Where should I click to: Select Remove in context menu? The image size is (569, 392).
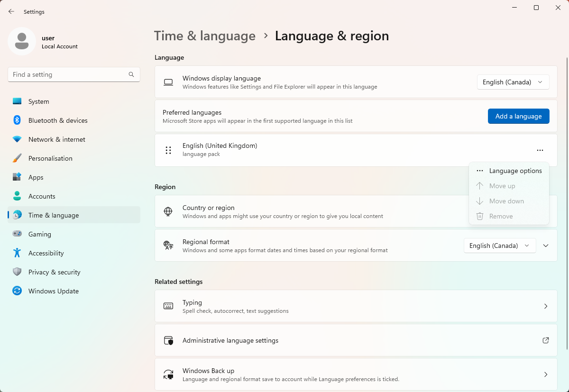509,216
